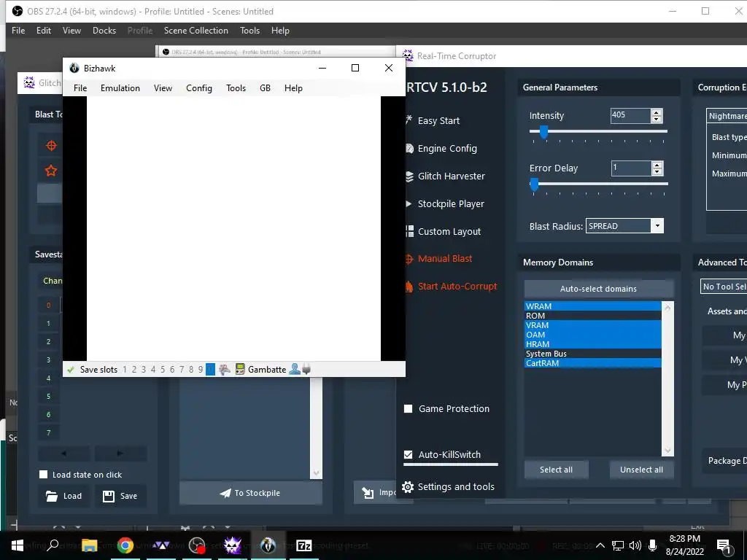Click the dump/trace icon after save slot 0
This screenshot has height=560, width=747.
coord(225,370)
